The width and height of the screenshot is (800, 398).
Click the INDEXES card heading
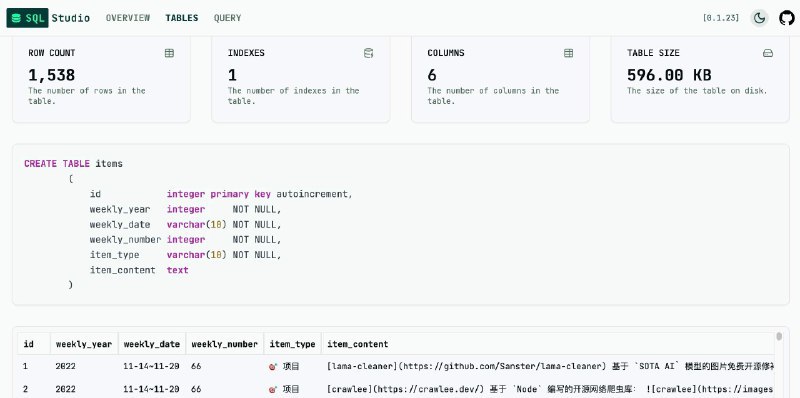(x=246, y=53)
